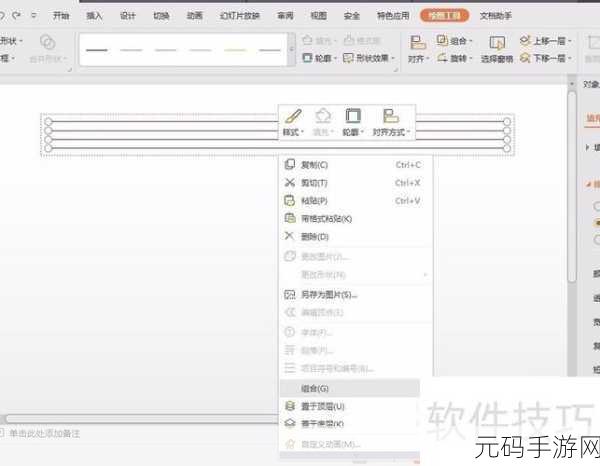Expand the first collapsed section in side panel
The width and height of the screenshot is (600, 466).
point(588,147)
